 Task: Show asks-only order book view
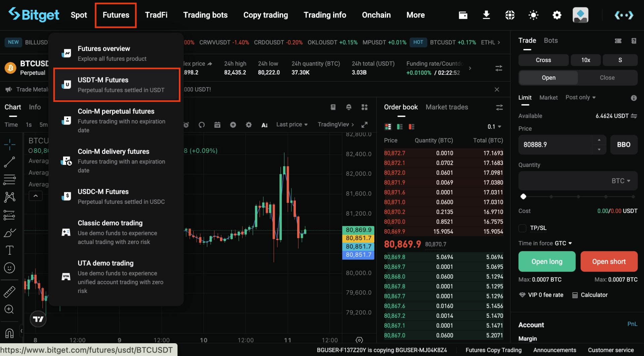pos(412,127)
